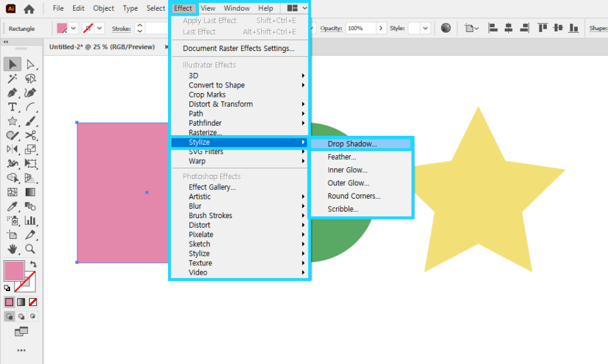Image resolution: width=608 pixels, height=364 pixels.
Task: Choose the Paintbrush tool
Action: [x=30, y=121]
